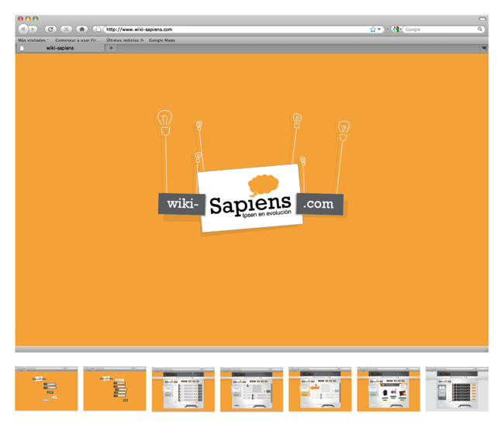The height and width of the screenshot is (428, 504).
Task: Open a new tab with plus button
Action: point(111,48)
